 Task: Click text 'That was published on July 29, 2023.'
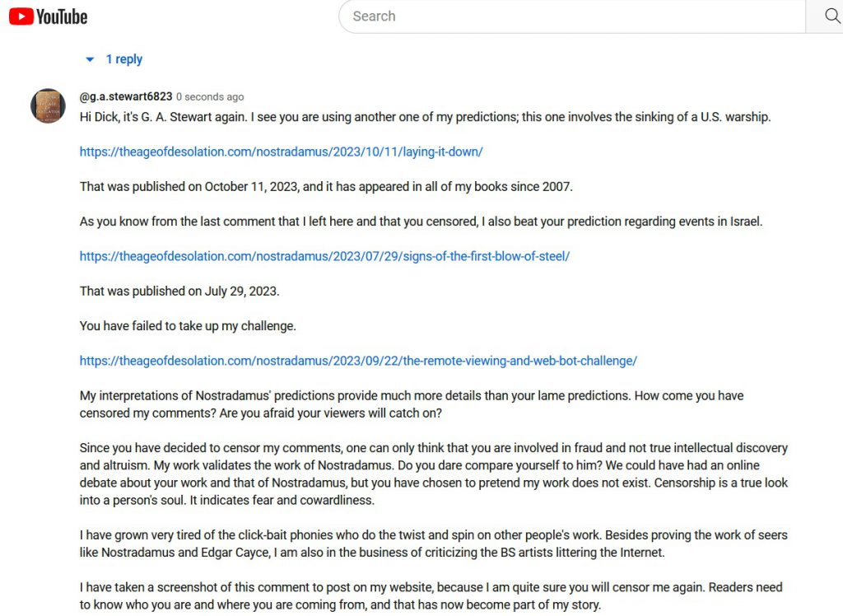click(x=179, y=291)
